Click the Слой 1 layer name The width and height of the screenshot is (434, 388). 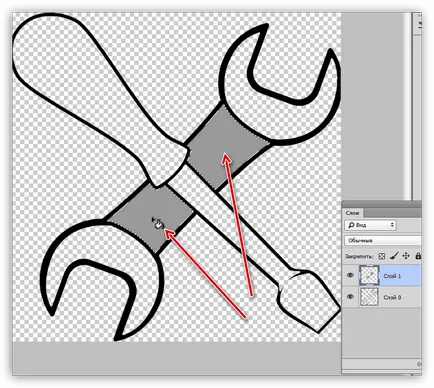[x=392, y=276]
